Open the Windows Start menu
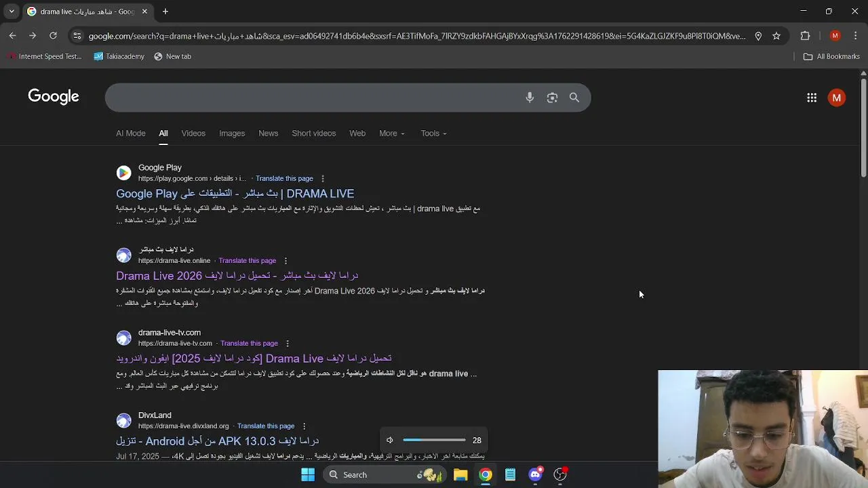 click(x=308, y=475)
